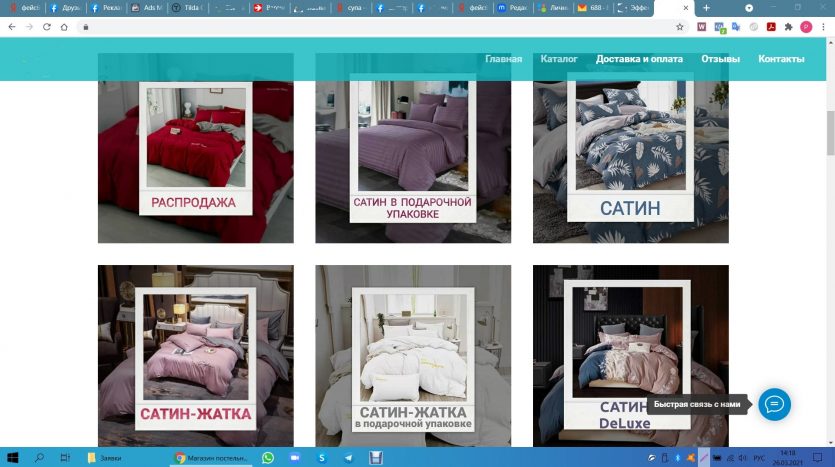The height and width of the screenshot is (467, 835).
Task: Open Zoom from the taskbar
Action: coord(295,457)
